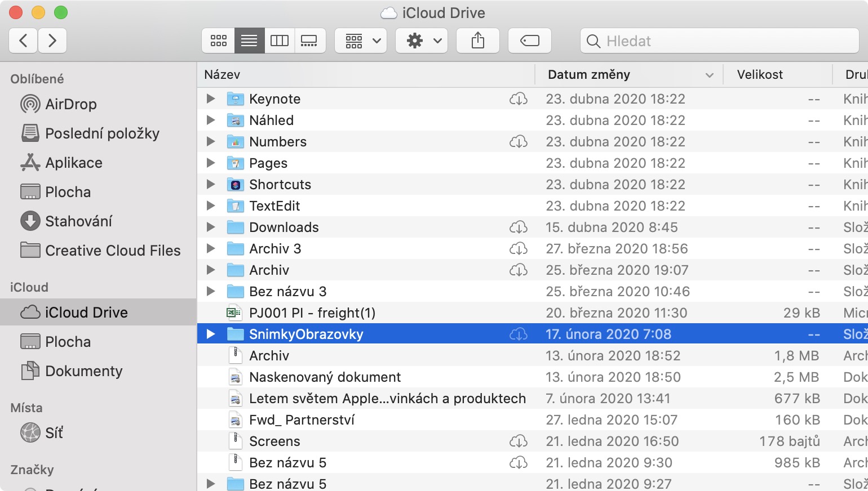The height and width of the screenshot is (491, 868).
Task: Select the Letem světem Apple document
Action: tap(533, 398)
